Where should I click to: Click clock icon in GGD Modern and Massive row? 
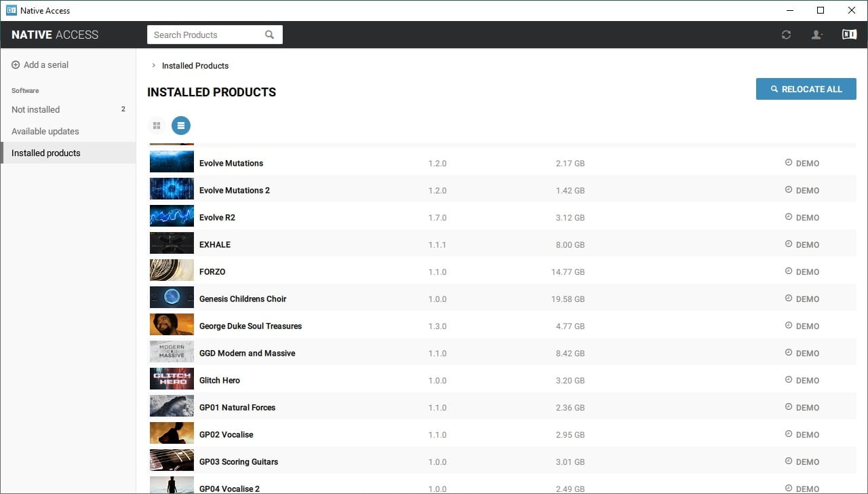[789, 353]
